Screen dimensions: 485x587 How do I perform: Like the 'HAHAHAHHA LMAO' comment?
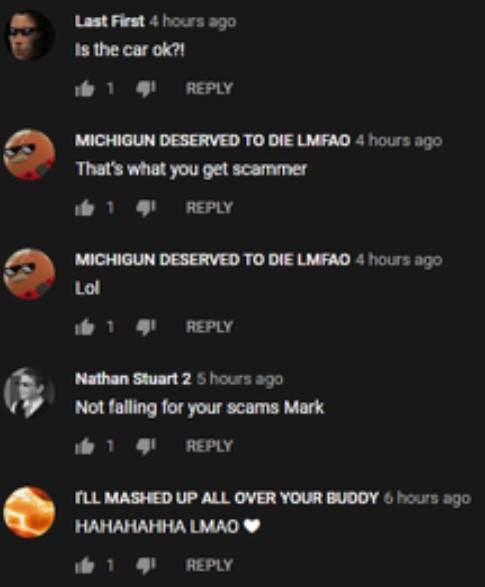(84, 565)
